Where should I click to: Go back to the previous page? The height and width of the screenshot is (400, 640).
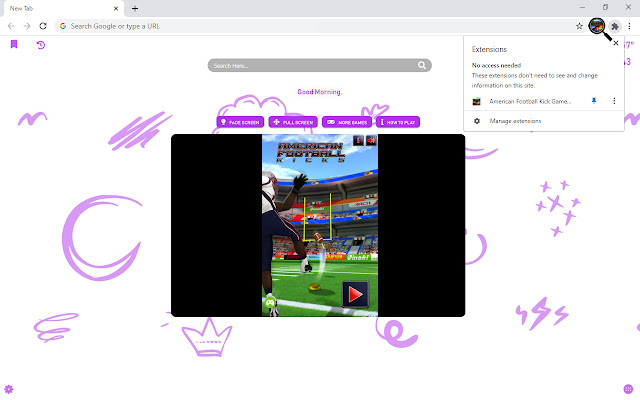(11, 26)
